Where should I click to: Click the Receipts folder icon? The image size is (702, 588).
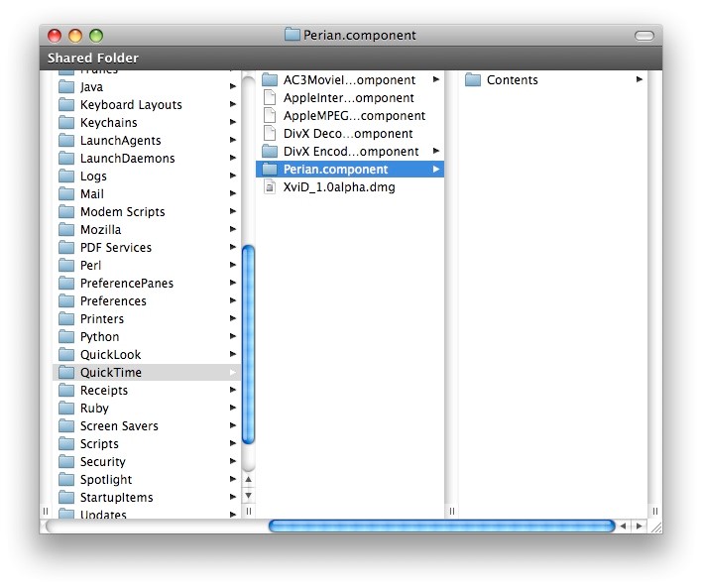(x=66, y=390)
